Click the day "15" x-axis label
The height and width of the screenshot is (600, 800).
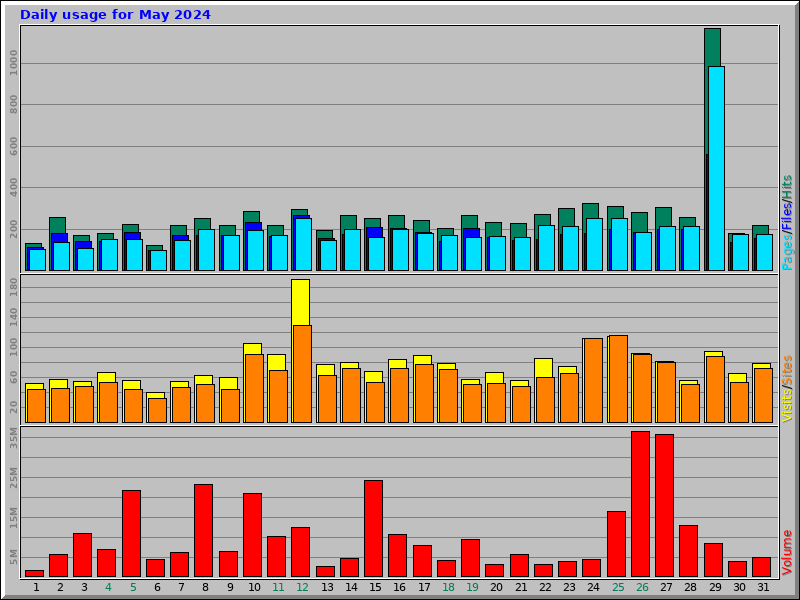coord(375,587)
